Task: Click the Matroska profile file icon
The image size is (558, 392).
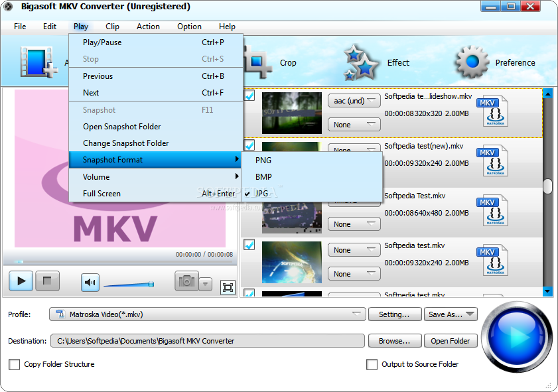Action: tap(60, 314)
